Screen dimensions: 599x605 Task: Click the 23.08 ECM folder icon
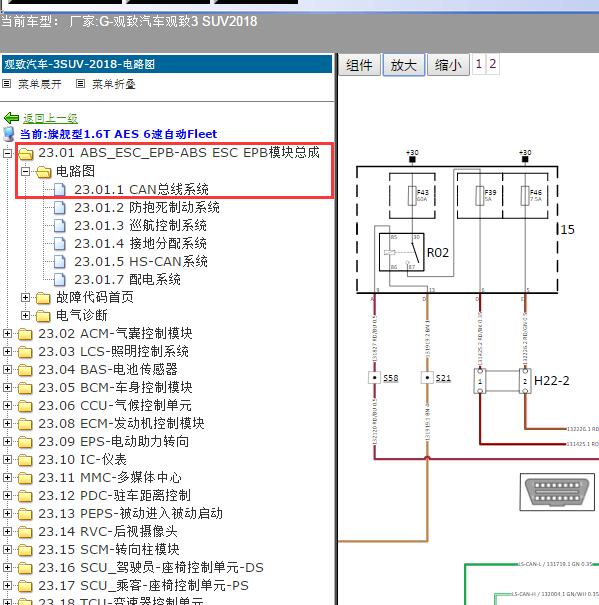click(25, 424)
